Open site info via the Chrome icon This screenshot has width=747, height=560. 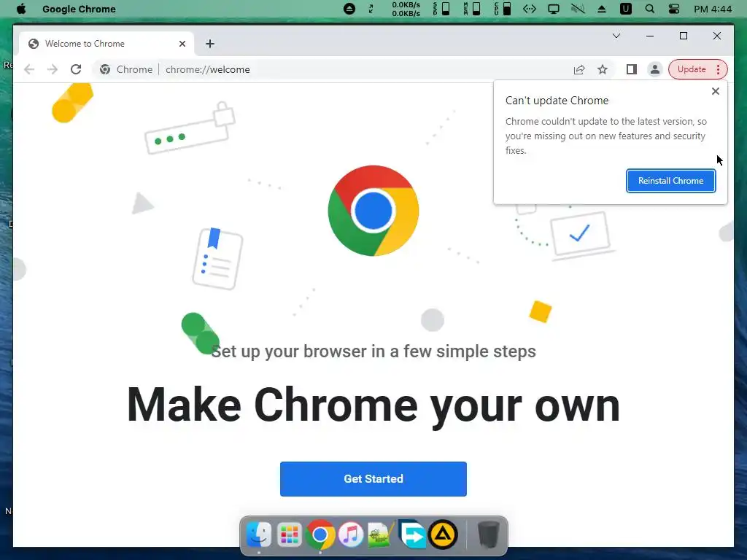coord(105,69)
